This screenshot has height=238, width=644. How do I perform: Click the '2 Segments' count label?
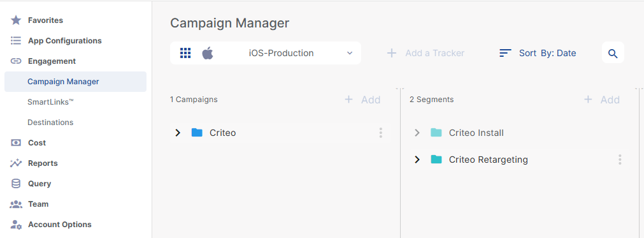coord(432,100)
